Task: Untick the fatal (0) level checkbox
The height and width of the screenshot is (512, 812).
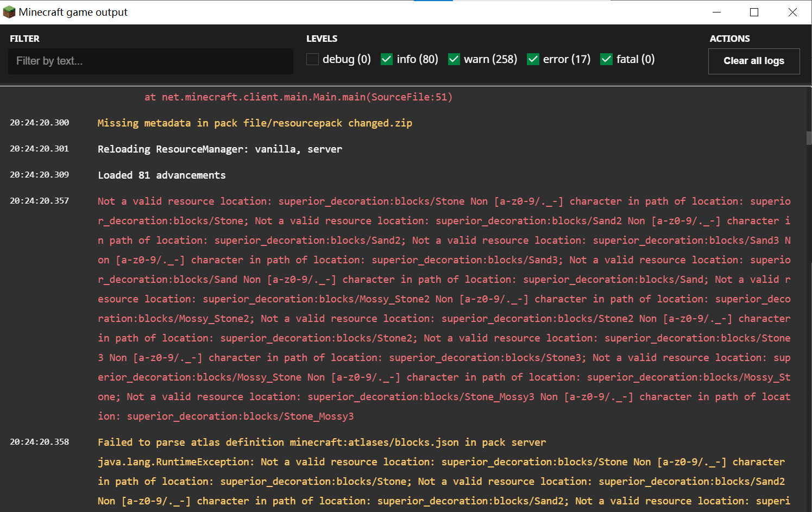Action: pyautogui.click(x=607, y=59)
